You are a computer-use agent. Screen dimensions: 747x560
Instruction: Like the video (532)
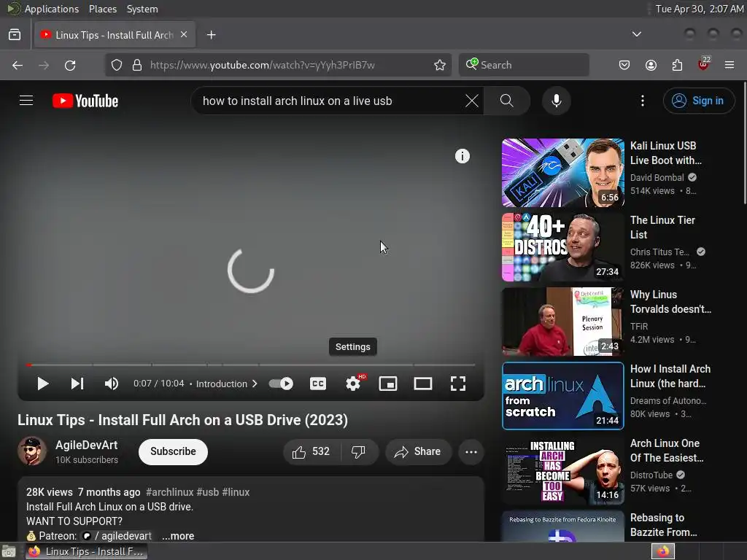point(311,451)
